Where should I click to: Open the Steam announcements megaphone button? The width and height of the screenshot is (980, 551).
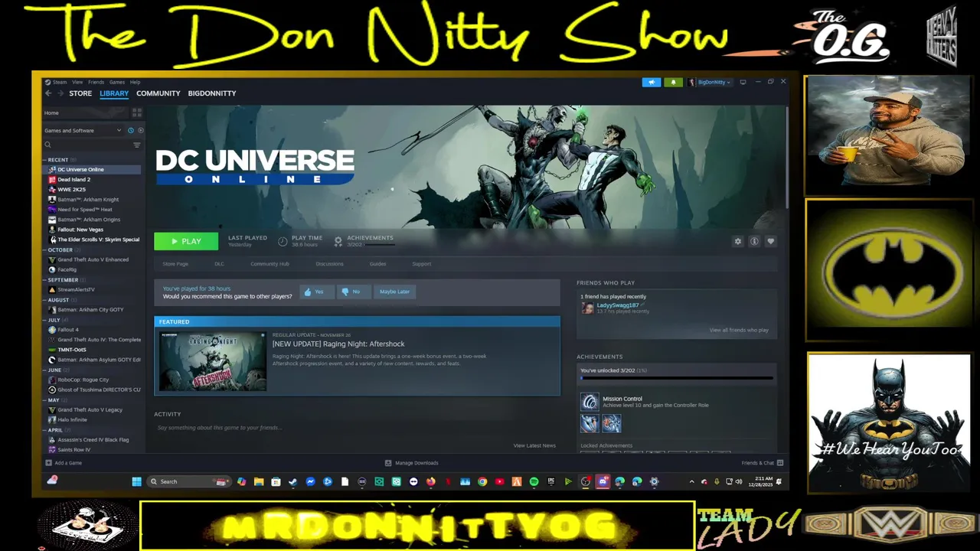pos(652,82)
